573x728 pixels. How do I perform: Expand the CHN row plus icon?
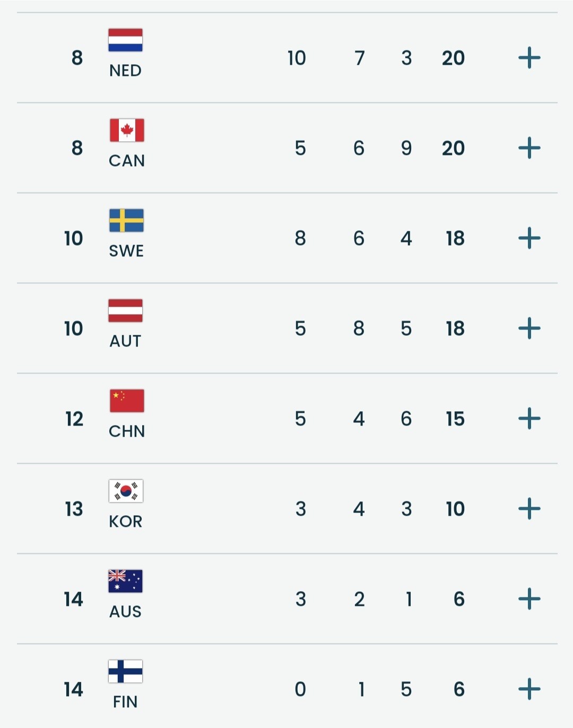(x=529, y=419)
